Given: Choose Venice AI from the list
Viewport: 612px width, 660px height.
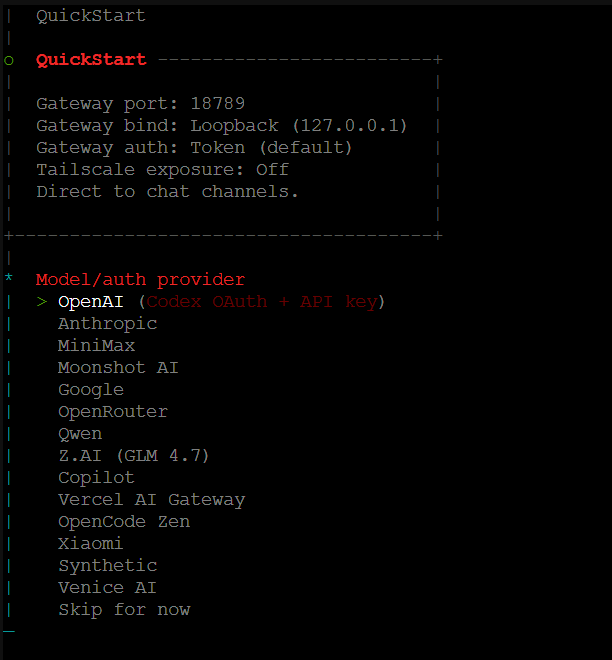Looking at the screenshot, I should pyautogui.click(x=107, y=588).
